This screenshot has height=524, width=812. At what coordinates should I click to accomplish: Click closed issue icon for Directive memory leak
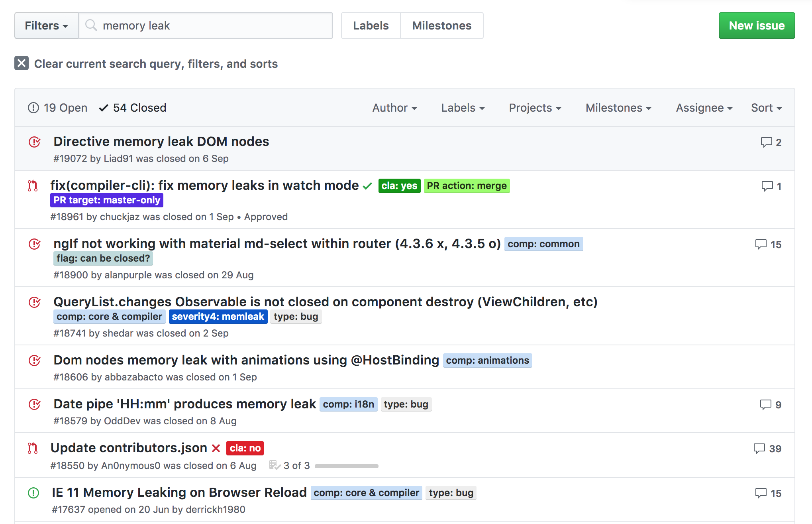35,142
